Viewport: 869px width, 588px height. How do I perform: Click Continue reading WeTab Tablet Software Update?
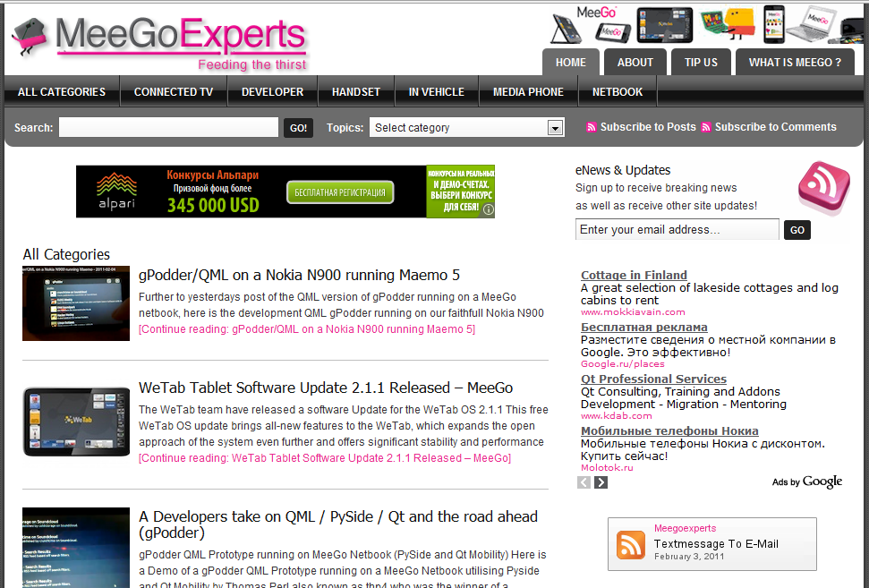(x=325, y=458)
